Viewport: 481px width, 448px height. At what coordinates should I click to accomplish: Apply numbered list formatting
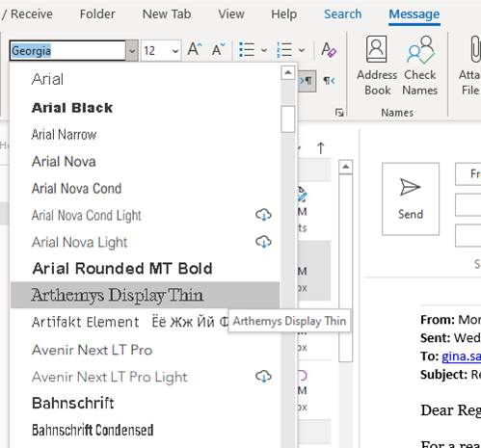coord(284,50)
